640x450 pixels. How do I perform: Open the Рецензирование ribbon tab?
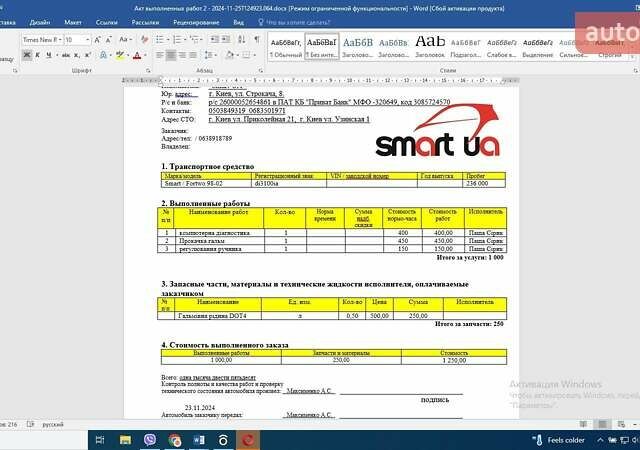196,22
